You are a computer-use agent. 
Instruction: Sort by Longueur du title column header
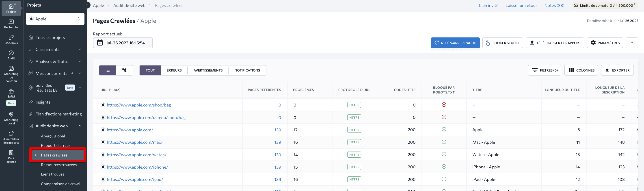click(x=562, y=90)
